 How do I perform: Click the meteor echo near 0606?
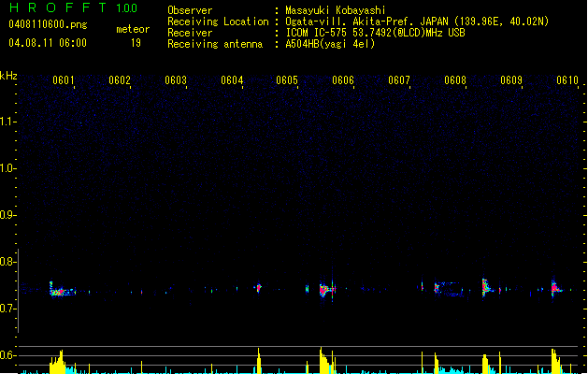[x=327, y=289]
